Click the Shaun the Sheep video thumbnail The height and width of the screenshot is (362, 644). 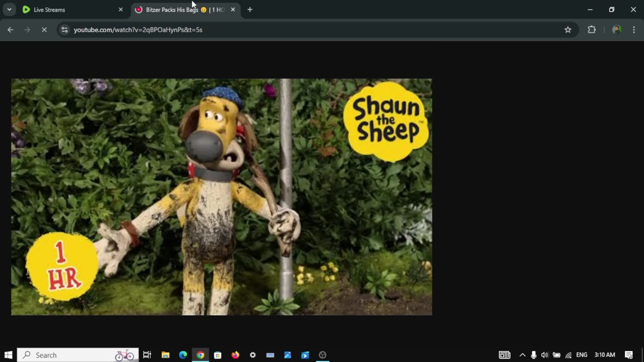point(221,197)
